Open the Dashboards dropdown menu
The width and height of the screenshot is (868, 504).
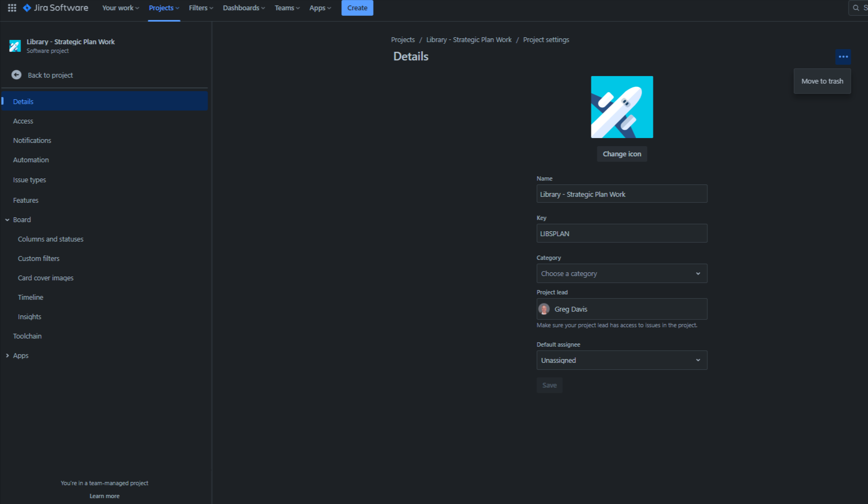pos(243,8)
